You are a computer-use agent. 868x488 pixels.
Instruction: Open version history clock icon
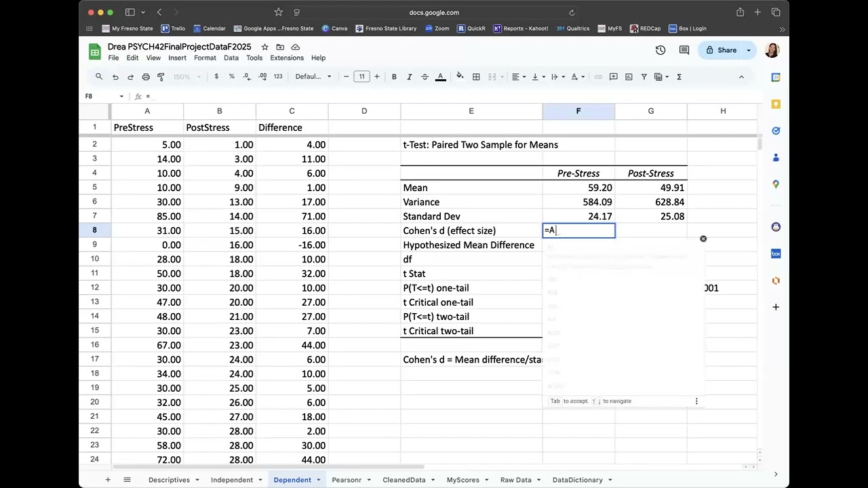660,50
